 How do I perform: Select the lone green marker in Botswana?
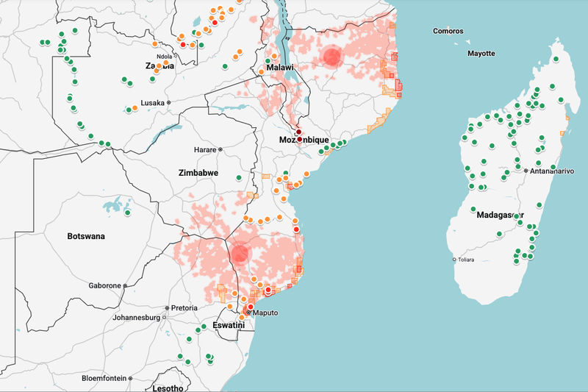128,213
